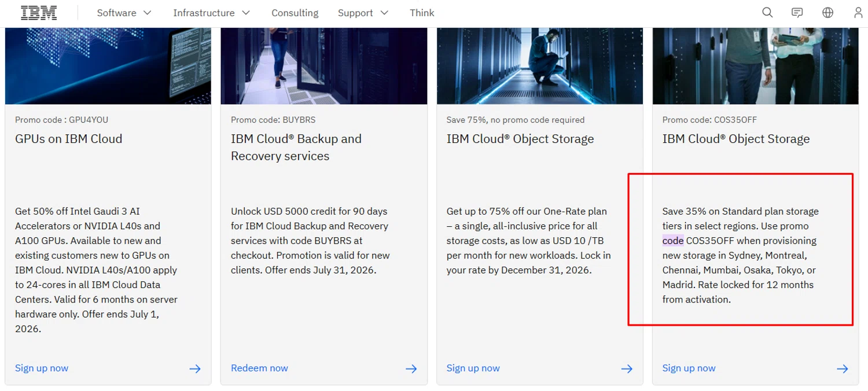Click 'Unlock USD 5000 credit' description
Image resolution: width=868 pixels, height=391 pixels.
[x=310, y=241]
